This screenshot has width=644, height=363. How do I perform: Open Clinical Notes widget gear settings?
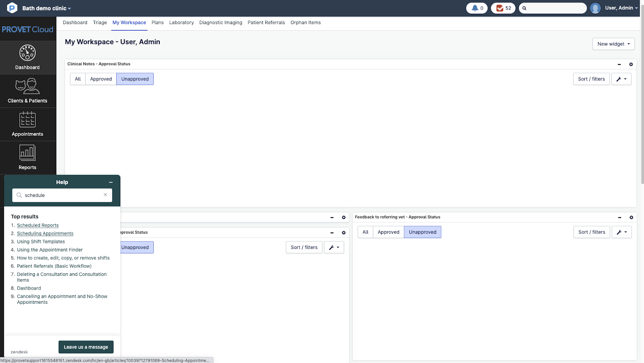coord(631,64)
